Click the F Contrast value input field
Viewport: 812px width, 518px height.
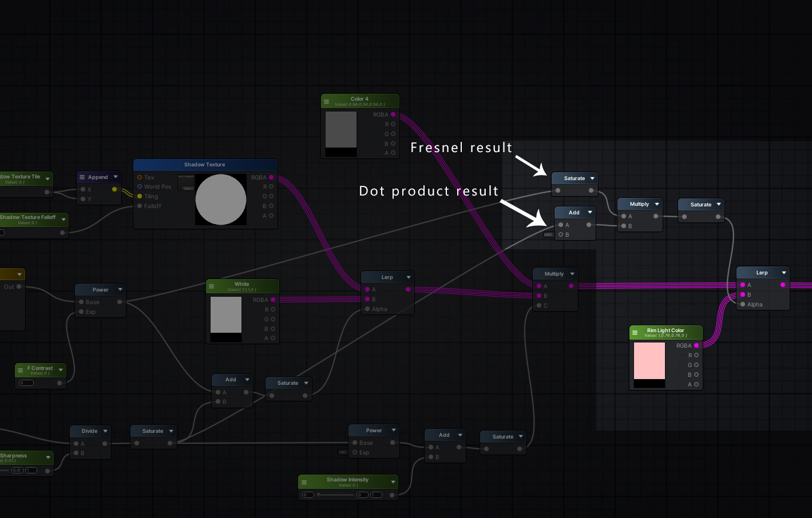coord(26,382)
